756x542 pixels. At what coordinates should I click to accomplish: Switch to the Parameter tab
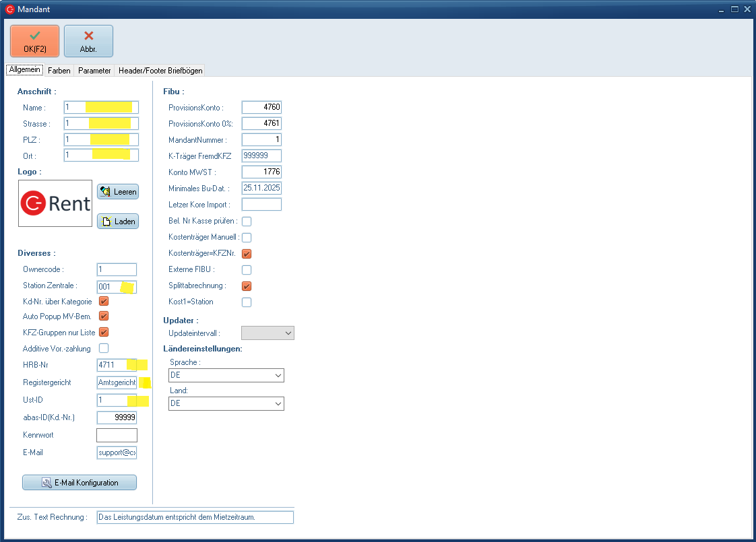pyautogui.click(x=94, y=71)
